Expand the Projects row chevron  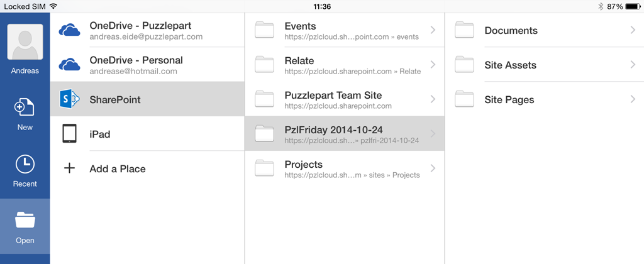(433, 168)
